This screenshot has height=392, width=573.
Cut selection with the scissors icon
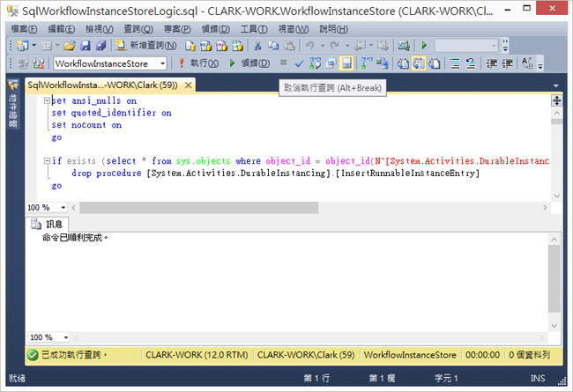click(x=257, y=46)
